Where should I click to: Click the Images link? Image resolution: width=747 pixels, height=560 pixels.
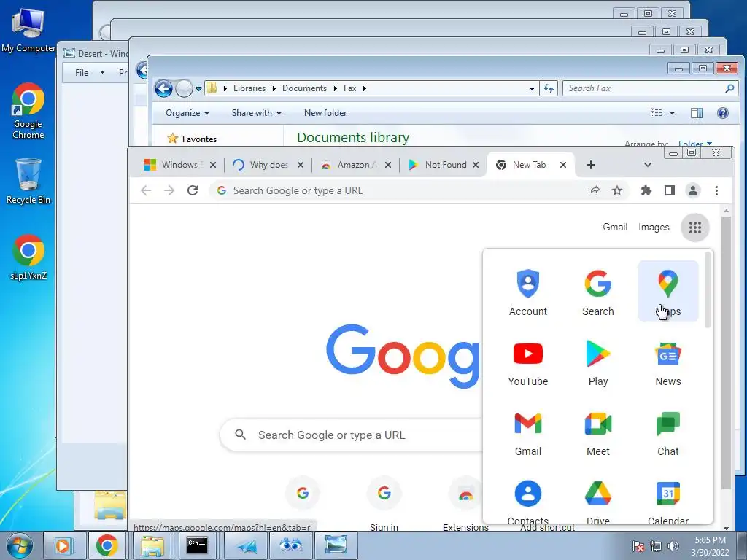(654, 227)
